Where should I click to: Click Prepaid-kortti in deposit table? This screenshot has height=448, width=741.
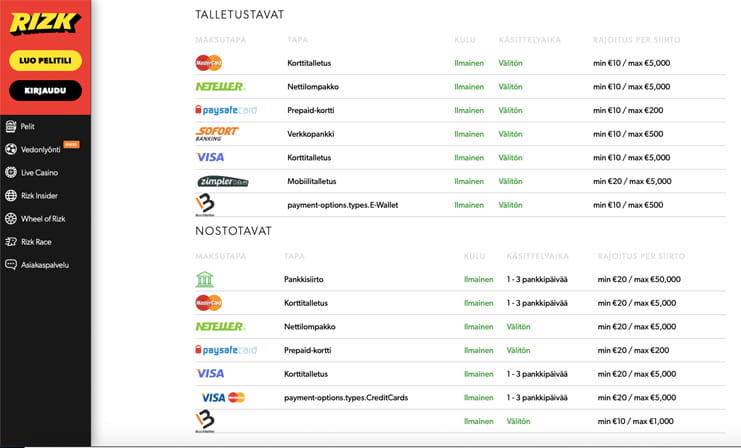click(310, 110)
